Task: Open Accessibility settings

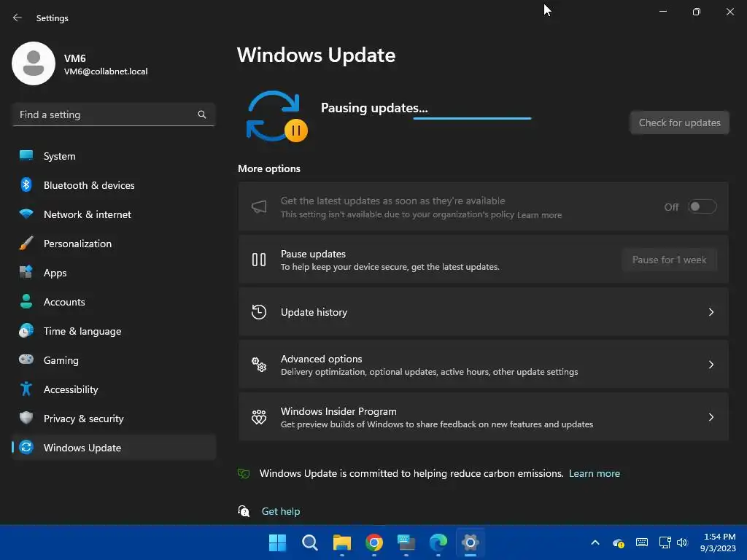Action: click(x=114, y=389)
